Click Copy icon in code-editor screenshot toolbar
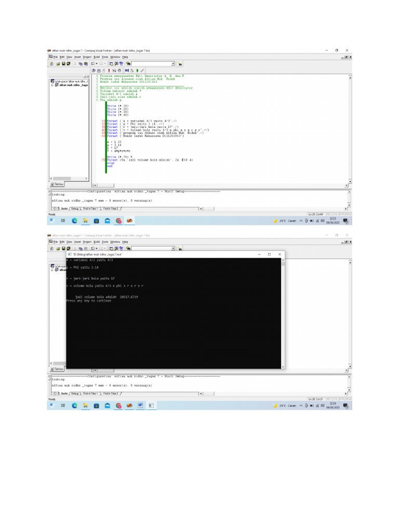 [x=81, y=63]
